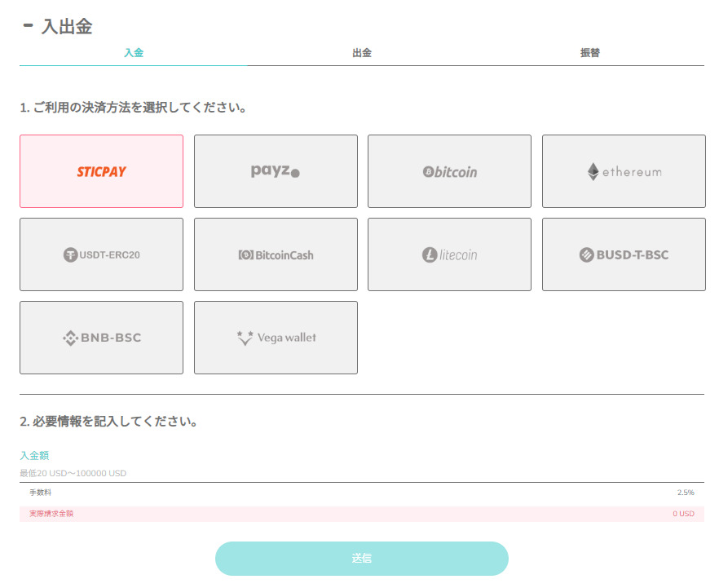Choose BitcoinCash deposit option
The image size is (719, 588).
(x=276, y=254)
